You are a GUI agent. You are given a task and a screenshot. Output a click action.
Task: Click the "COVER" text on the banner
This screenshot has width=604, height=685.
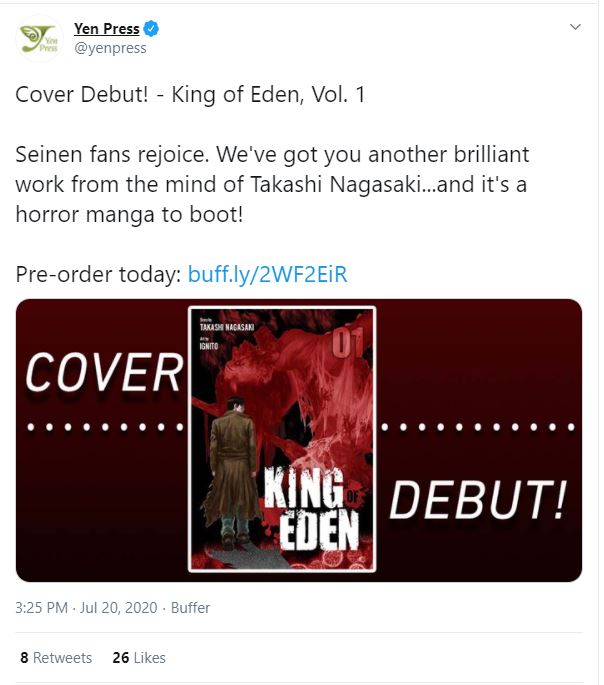103,373
